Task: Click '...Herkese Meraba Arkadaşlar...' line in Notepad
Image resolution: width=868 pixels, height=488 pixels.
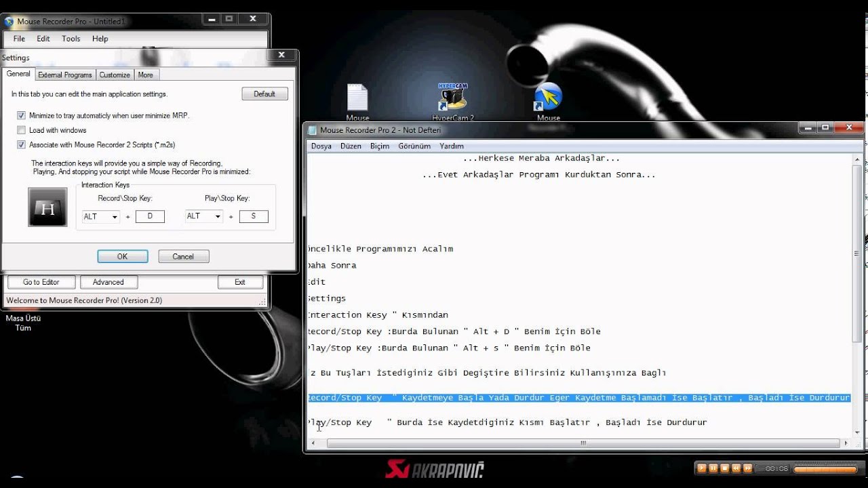Action: click(x=541, y=159)
